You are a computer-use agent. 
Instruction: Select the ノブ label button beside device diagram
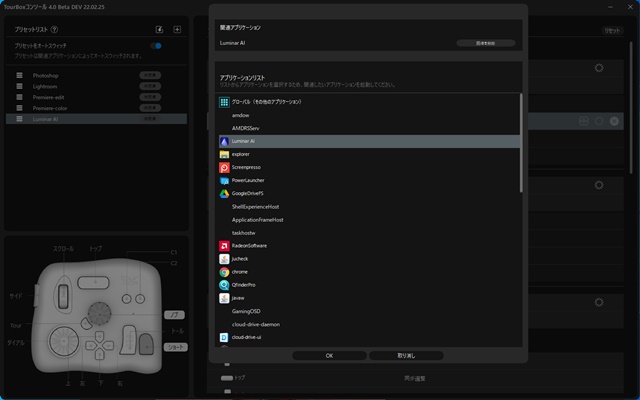coord(174,315)
